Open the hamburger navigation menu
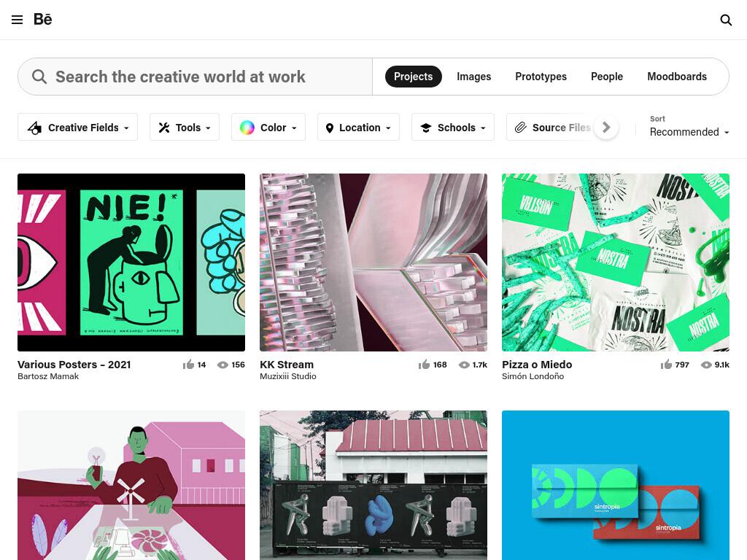The height and width of the screenshot is (560, 747). pos(18,20)
